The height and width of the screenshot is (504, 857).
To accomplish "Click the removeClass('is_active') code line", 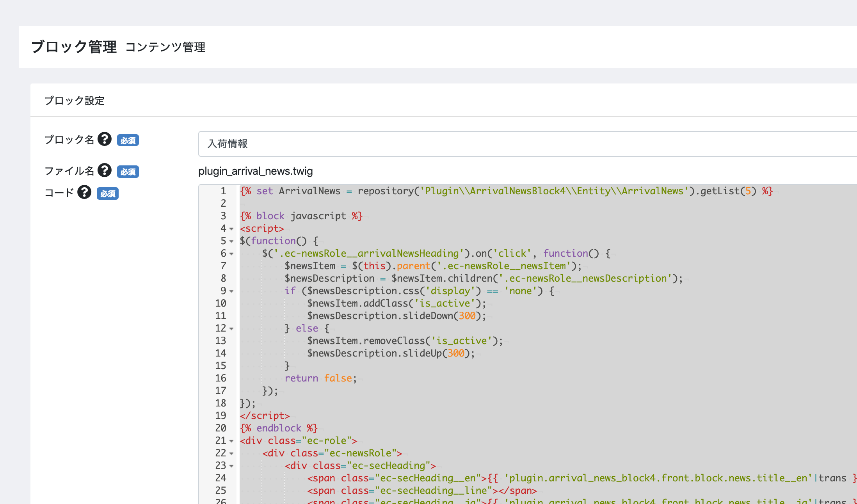I will click(x=405, y=341).
